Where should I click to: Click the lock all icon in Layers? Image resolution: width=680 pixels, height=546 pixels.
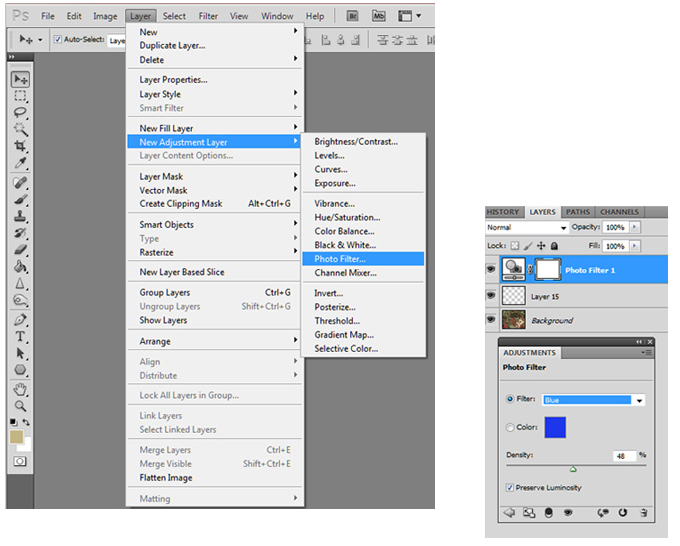click(x=554, y=246)
